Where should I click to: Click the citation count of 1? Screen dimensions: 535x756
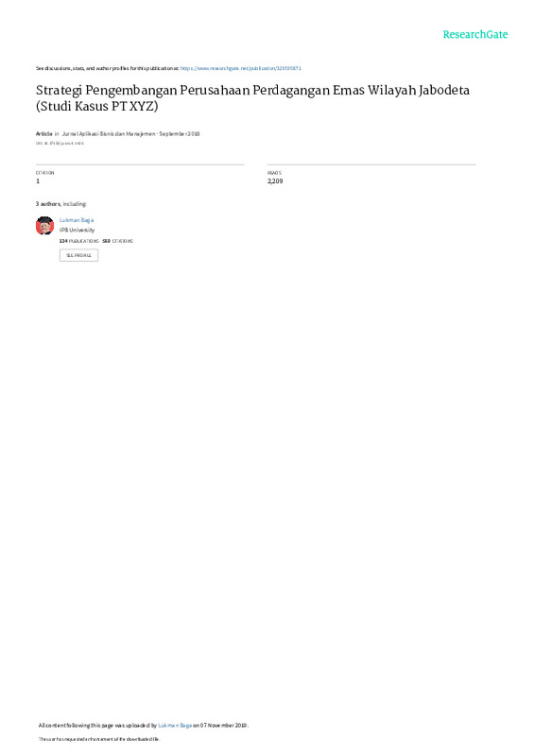click(x=38, y=181)
